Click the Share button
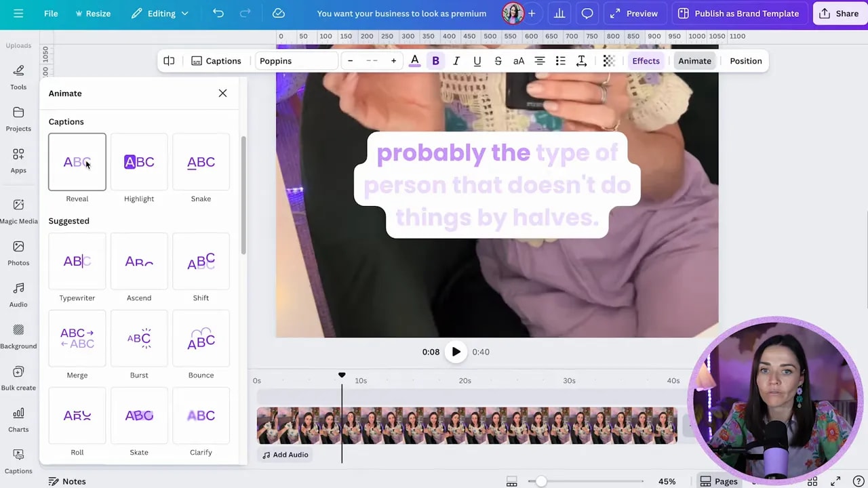The width and height of the screenshot is (868, 488). [x=840, y=14]
